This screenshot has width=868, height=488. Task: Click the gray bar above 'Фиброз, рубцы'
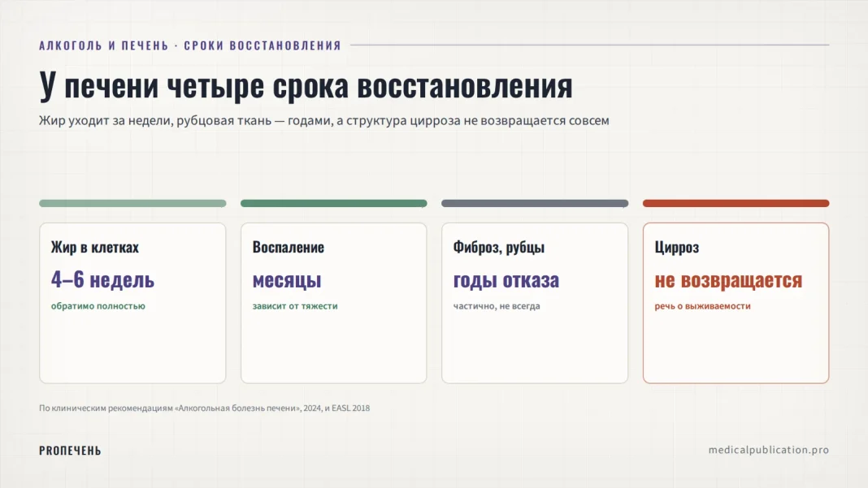click(x=535, y=204)
